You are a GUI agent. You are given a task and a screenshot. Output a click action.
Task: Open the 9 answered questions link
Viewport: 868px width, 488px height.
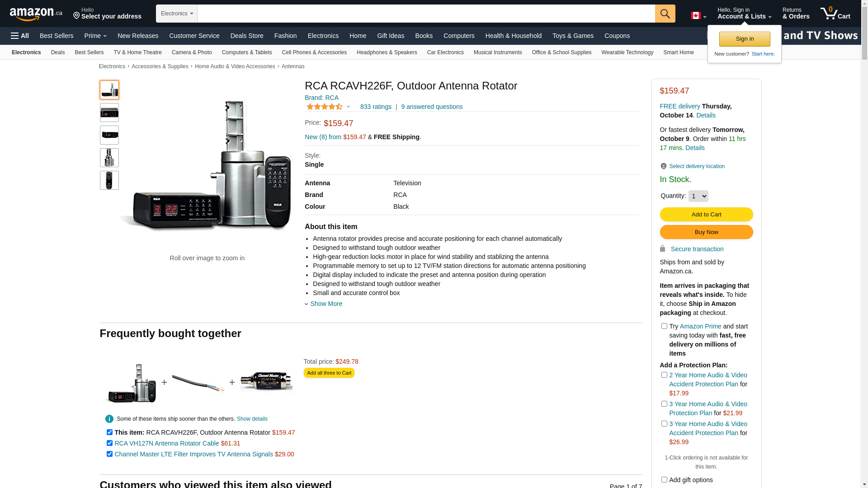tap(432, 107)
